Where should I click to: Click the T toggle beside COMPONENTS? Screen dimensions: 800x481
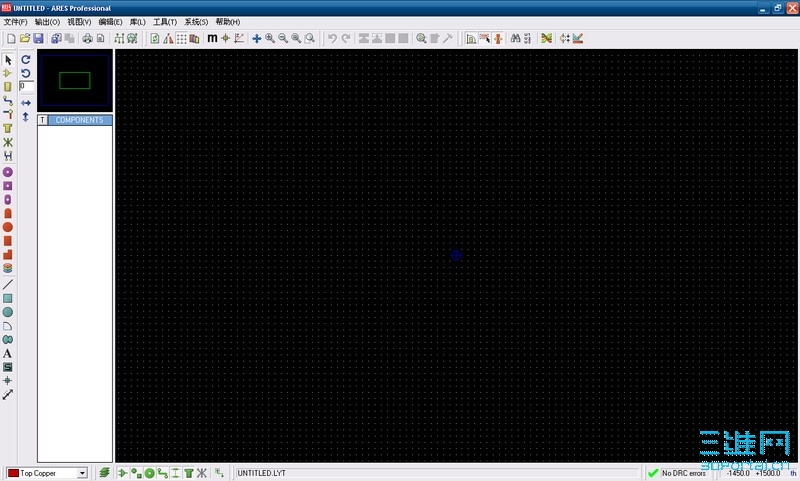pos(43,120)
